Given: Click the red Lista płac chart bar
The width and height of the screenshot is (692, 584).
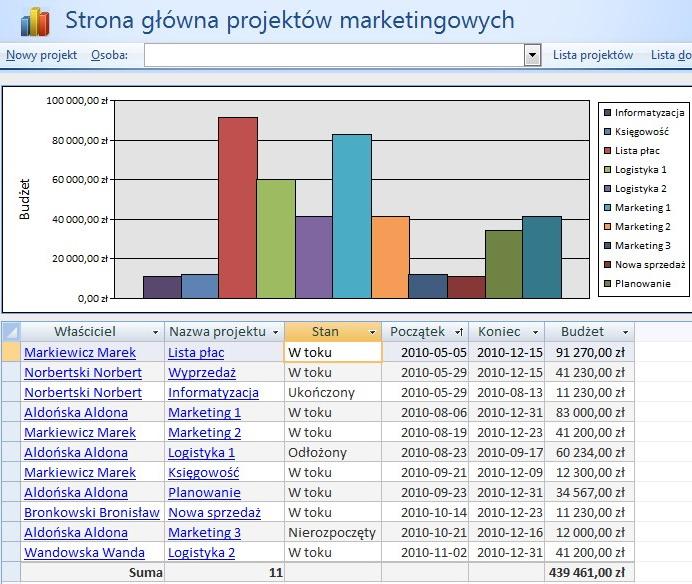Looking at the screenshot, I should tap(238, 207).
